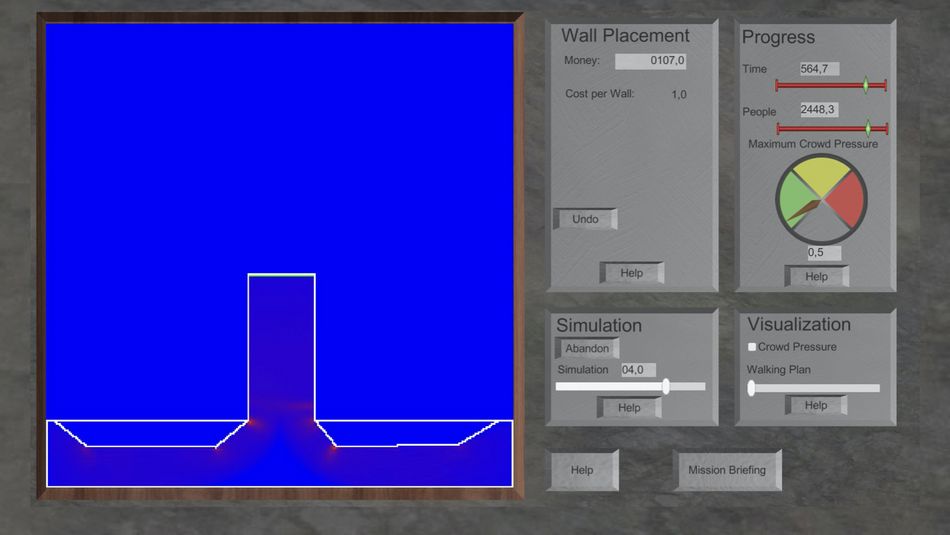Image resolution: width=950 pixels, height=535 pixels.
Task: Click the People count field
Action: (x=820, y=110)
